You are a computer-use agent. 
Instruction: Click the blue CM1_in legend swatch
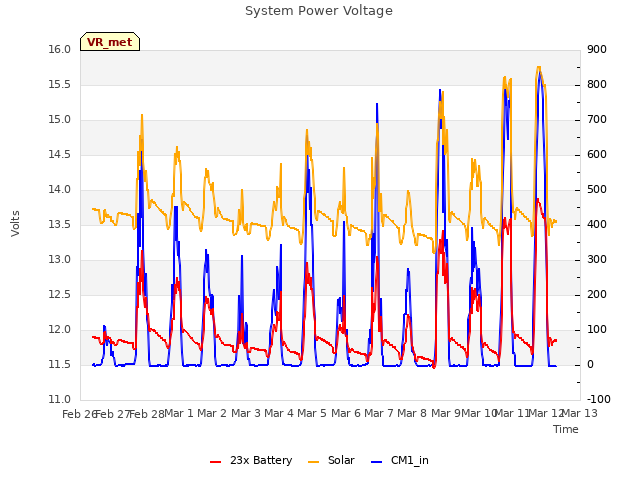[x=376, y=462]
